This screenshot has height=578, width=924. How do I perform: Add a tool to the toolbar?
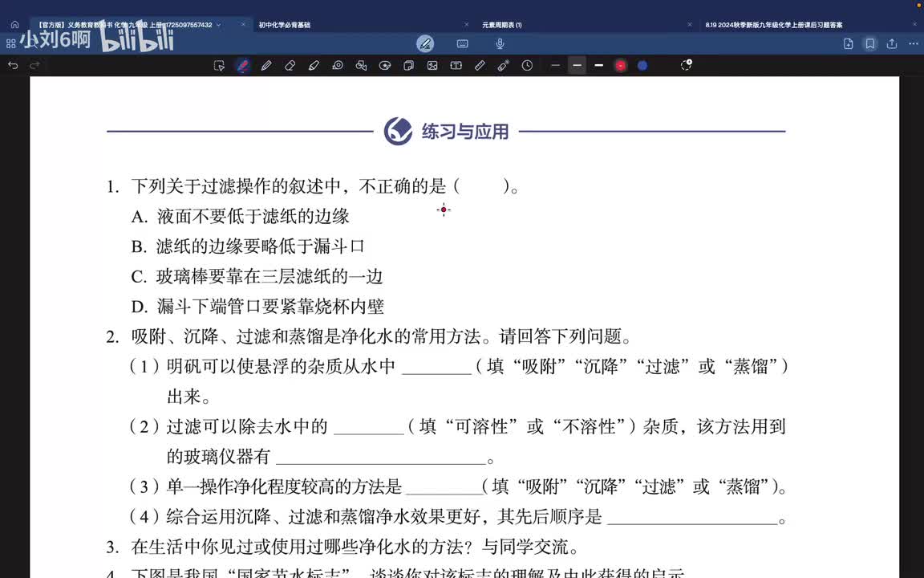(686, 65)
